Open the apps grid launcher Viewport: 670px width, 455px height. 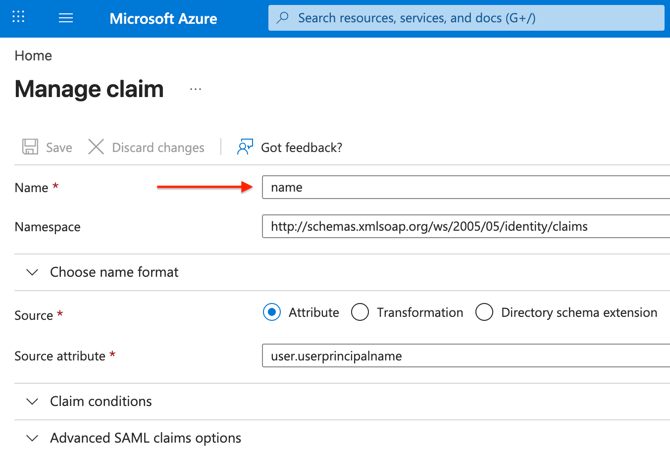18,18
